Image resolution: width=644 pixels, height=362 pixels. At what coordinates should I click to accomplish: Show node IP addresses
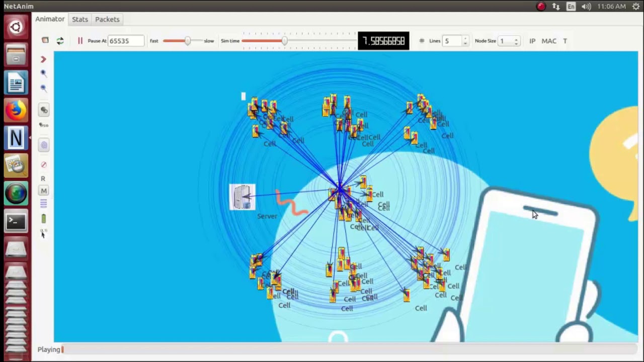click(532, 41)
